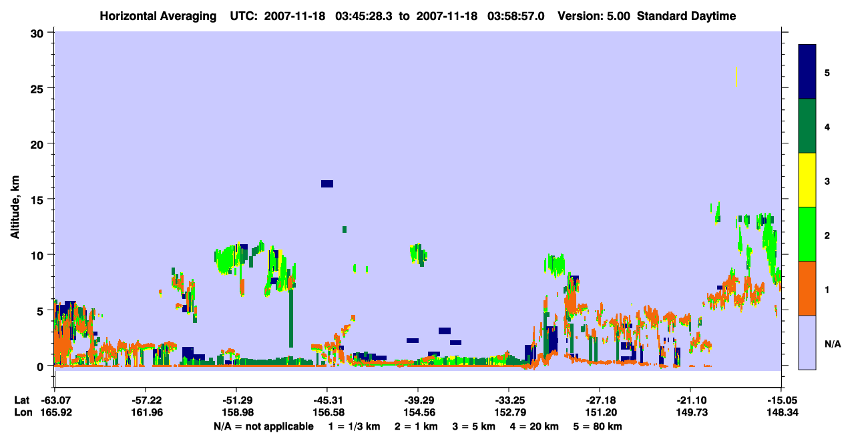The width and height of the screenshot is (868, 445).
Task: Click the longitude value 165.92
Action: pyautogui.click(x=55, y=412)
